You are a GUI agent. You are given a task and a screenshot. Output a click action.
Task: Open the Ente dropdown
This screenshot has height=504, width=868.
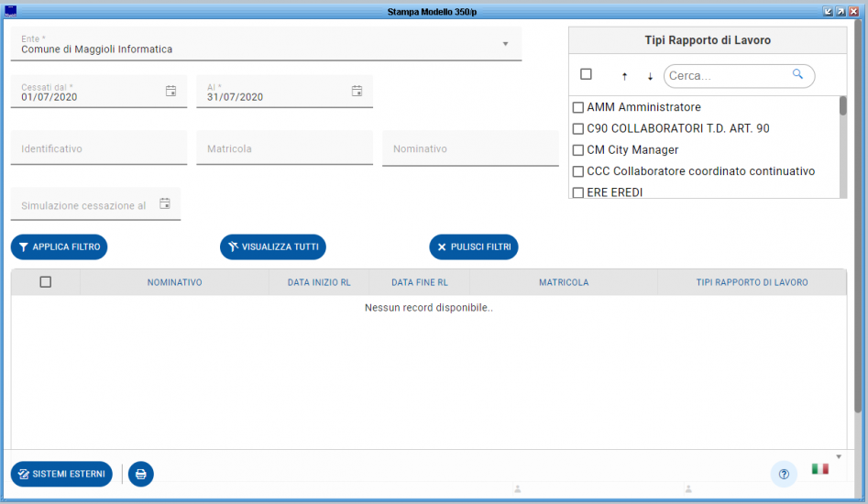[267, 44]
